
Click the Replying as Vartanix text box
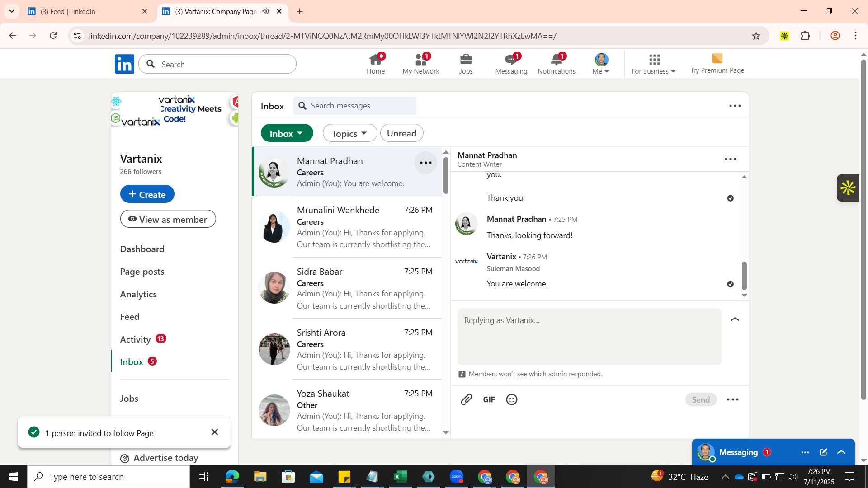tap(589, 337)
